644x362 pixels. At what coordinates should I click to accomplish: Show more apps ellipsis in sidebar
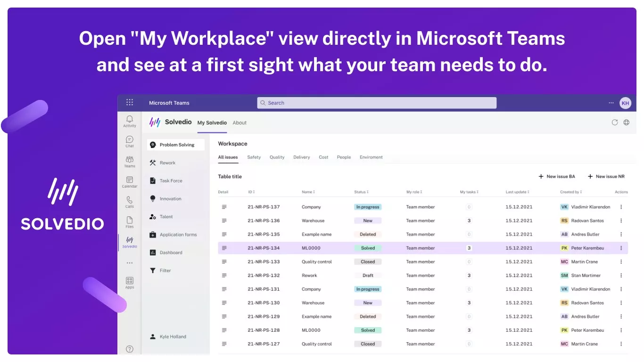130,263
